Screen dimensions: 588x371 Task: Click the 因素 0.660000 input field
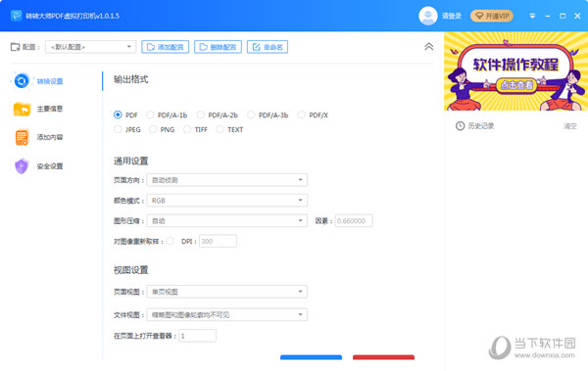tap(354, 220)
